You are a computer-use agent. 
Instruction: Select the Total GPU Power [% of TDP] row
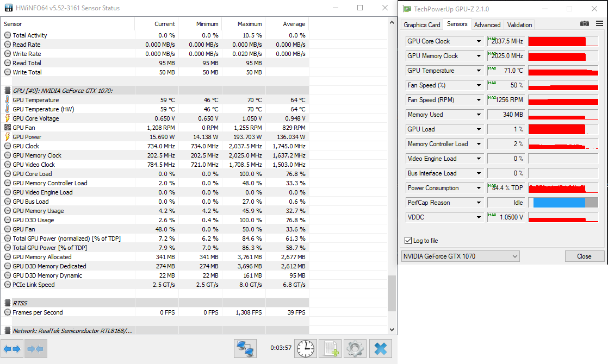155,248
